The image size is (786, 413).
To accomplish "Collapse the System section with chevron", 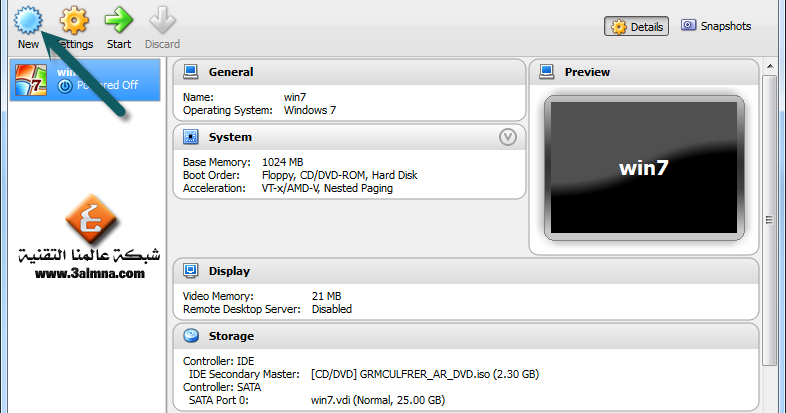I will [508, 137].
